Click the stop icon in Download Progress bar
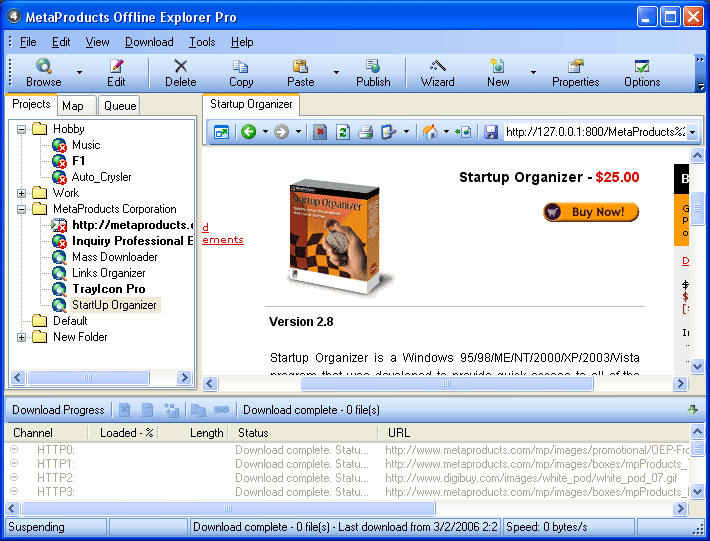The height and width of the screenshot is (541, 710). (125, 410)
